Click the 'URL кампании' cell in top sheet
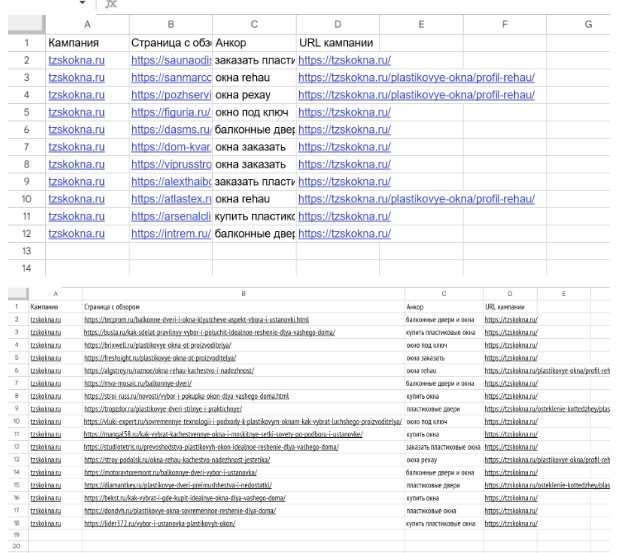The image size is (629, 553). coord(336,43)
